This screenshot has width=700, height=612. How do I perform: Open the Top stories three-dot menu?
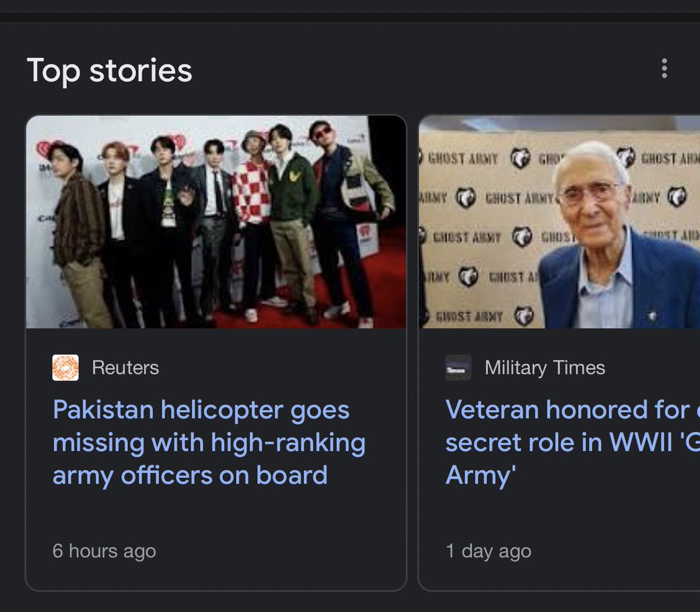(664, 68)
